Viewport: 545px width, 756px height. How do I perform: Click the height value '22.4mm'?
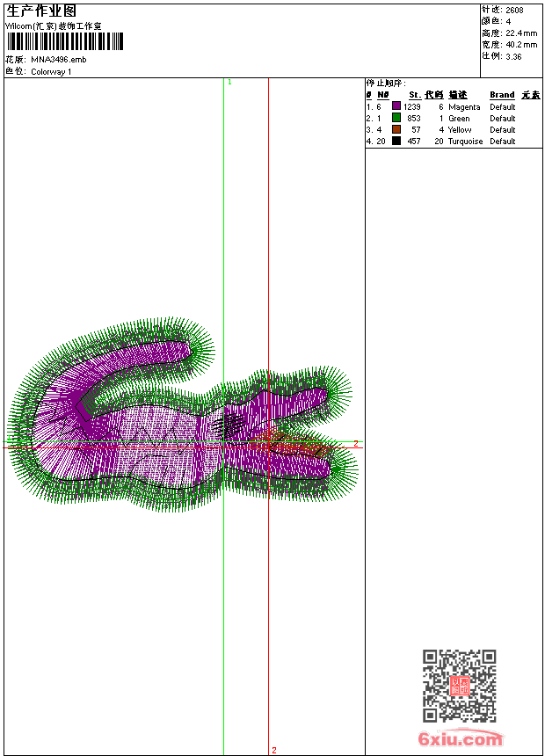pos(521,33)
